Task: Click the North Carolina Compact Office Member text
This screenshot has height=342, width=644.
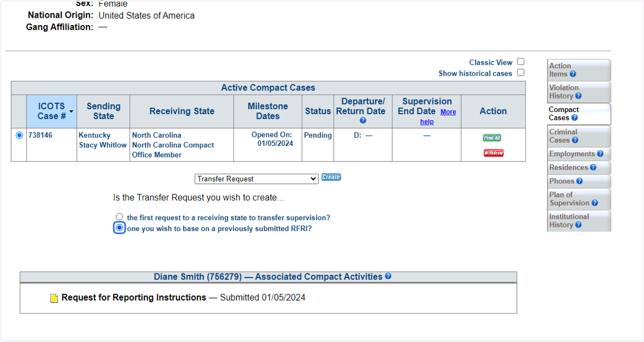Action: (x=173, y=150)
